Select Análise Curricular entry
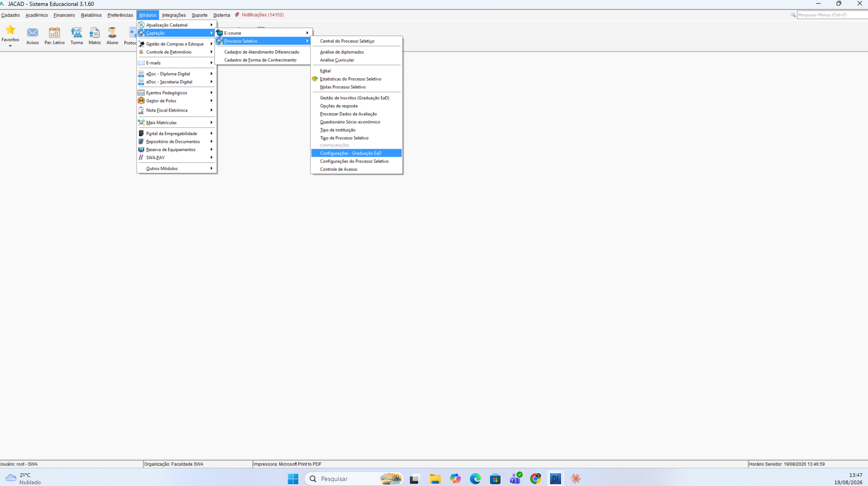 (x=357, y=60)
